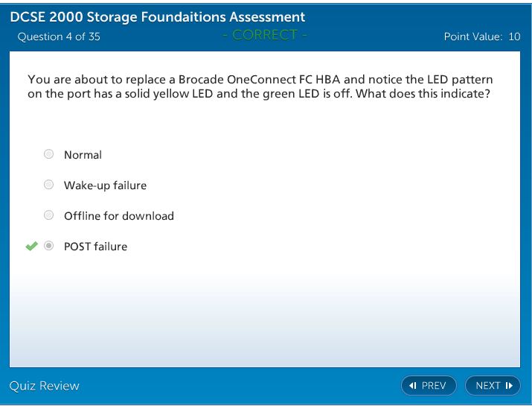Viewport: 532px width, 406px height.
Task: Click the Point Value: 10 indicator
Action: click(481, 37)
